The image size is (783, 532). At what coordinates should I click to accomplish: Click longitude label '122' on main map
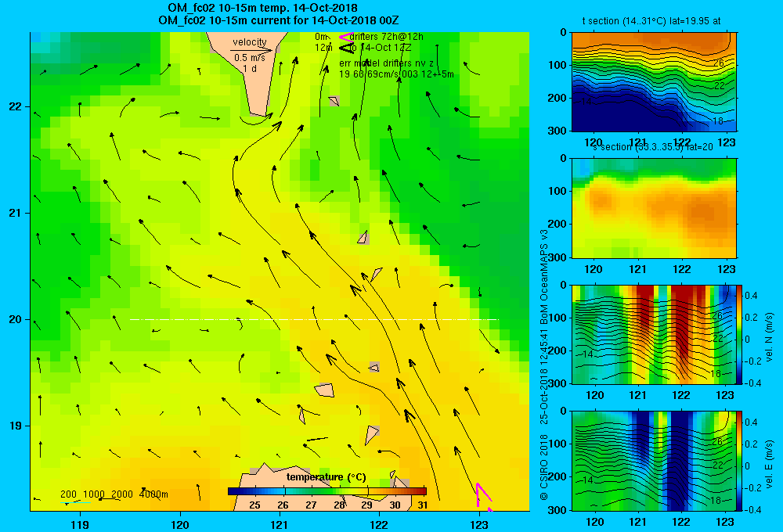tap(380, 524)
